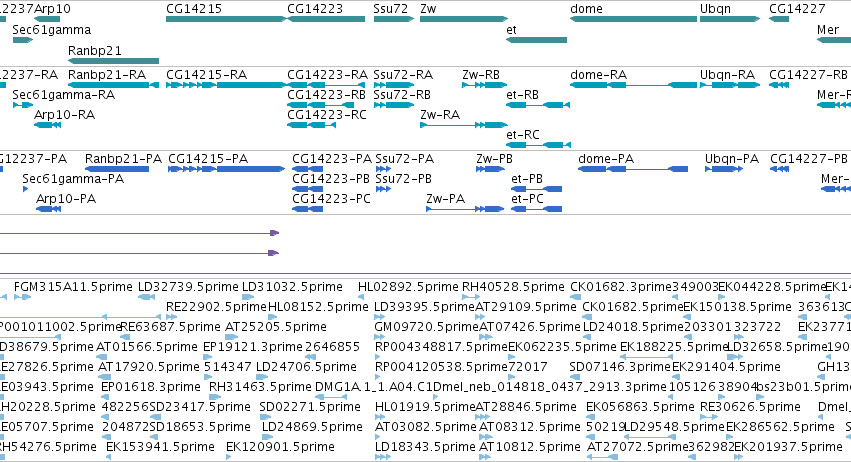
Task: Open the CG14223-RC transcript label
Action: click(327, 115)
